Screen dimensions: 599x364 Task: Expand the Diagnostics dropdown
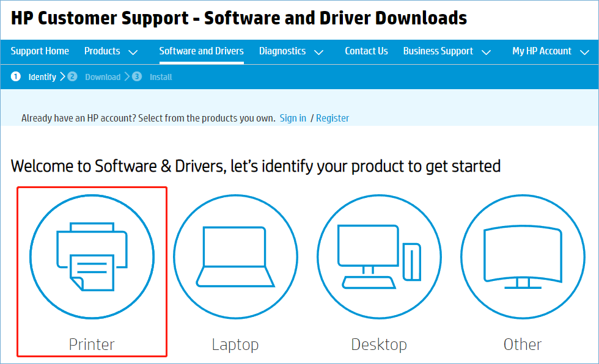tap(291, 51)
